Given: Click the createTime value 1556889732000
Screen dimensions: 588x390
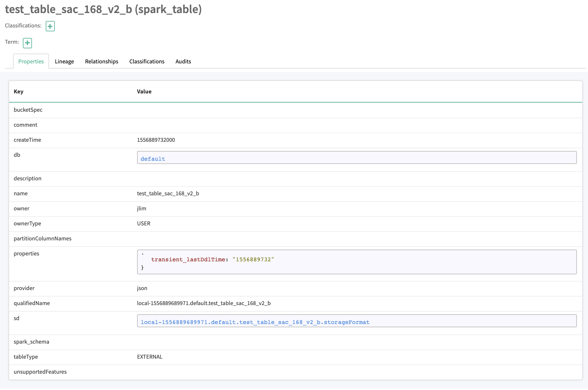Looking at the screenshot, I should (156, 140).
